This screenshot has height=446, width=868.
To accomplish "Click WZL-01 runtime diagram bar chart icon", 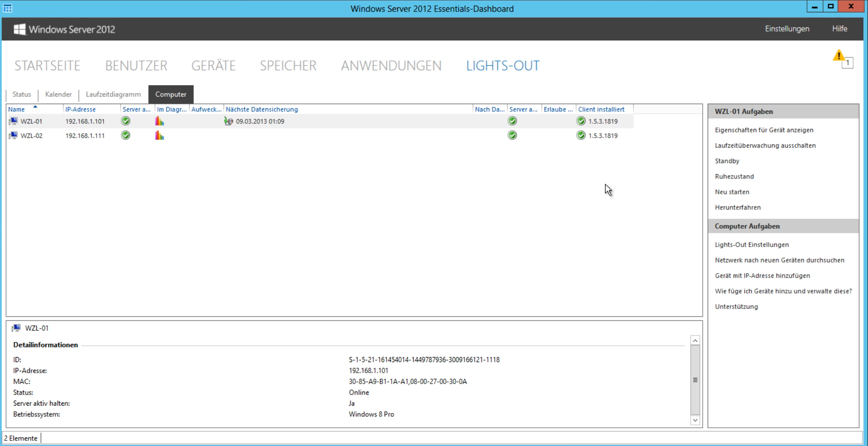I will point(159,121).
